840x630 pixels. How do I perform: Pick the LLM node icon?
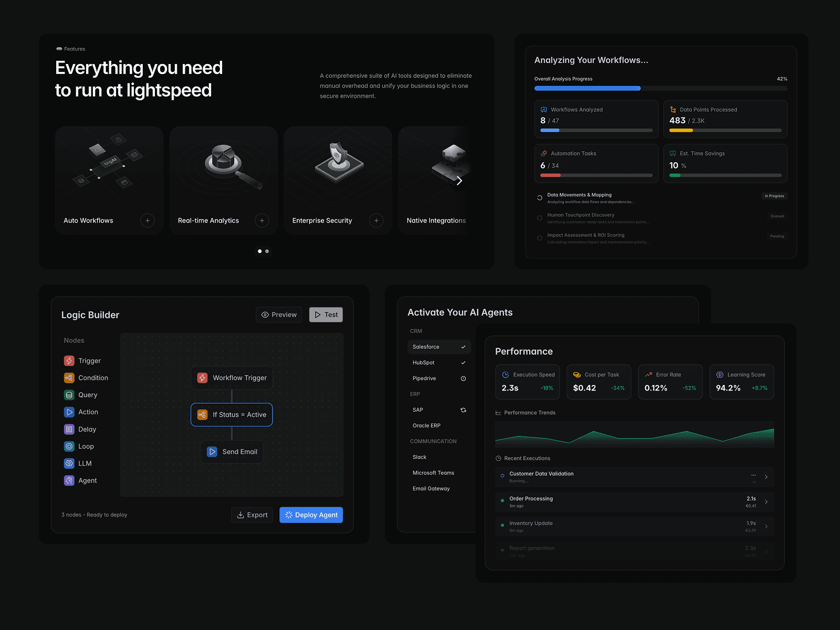pos(69,464)
